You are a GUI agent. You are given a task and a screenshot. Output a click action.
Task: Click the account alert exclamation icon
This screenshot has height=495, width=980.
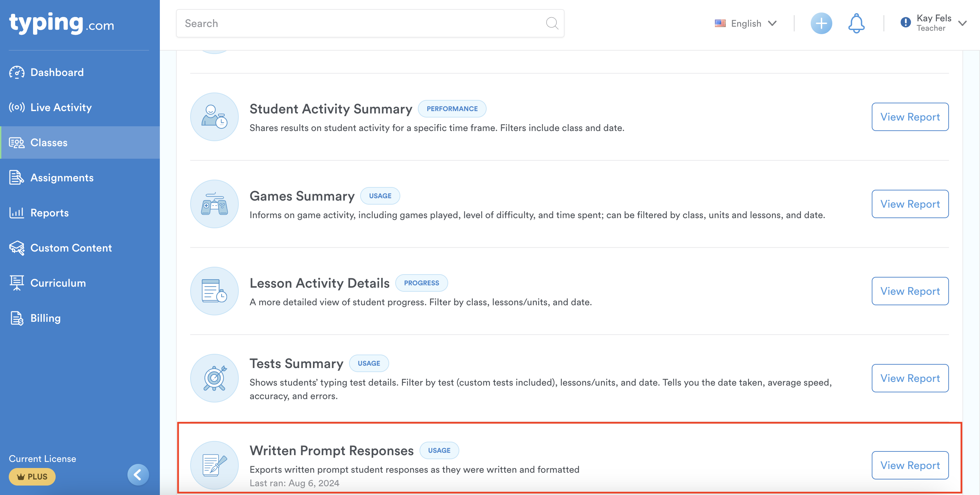point(905,23)
